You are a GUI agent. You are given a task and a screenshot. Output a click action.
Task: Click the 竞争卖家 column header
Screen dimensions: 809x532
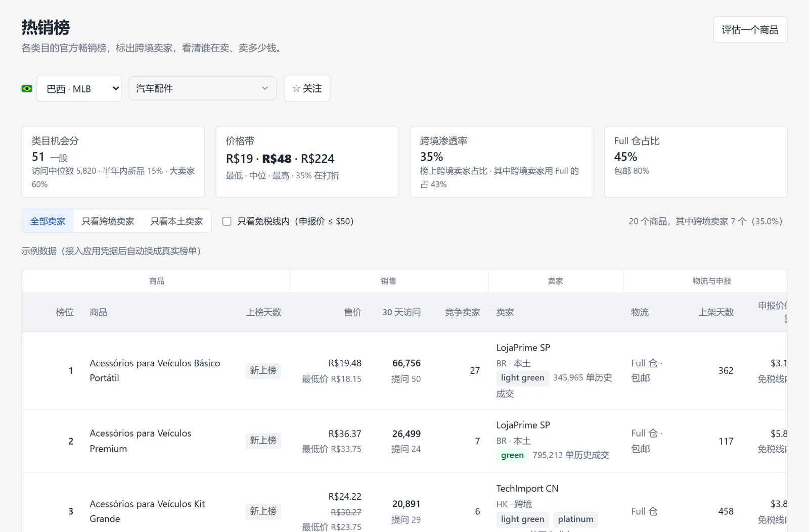pyautogui.click(x=462, y=312)
